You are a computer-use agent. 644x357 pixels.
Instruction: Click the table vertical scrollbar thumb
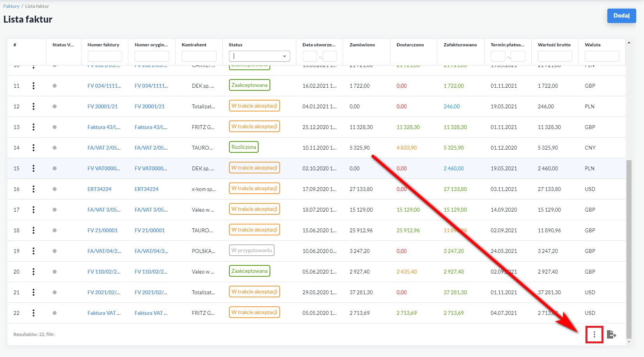pyautogui.click(x=628, y=249)
